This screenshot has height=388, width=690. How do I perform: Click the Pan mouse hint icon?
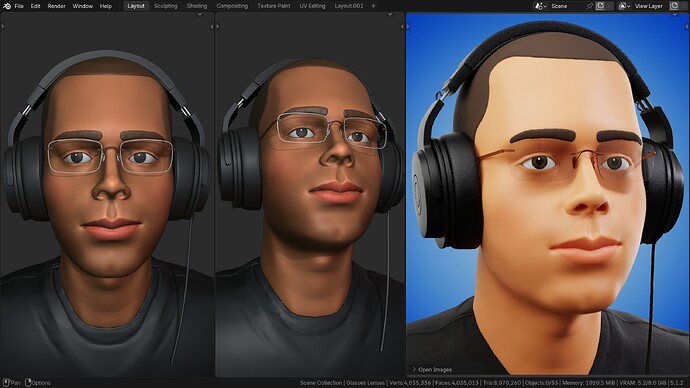click(x=6, y=383)
